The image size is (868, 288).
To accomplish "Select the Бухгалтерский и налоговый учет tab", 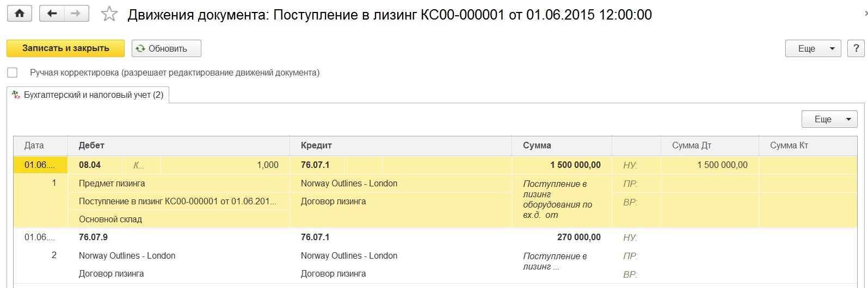I will (88, 95).
